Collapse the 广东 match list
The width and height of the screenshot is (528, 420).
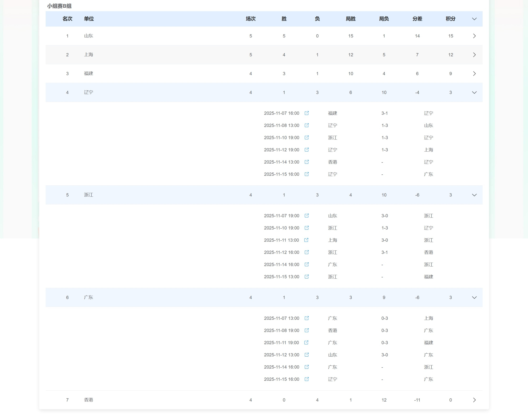pos(474,298)
